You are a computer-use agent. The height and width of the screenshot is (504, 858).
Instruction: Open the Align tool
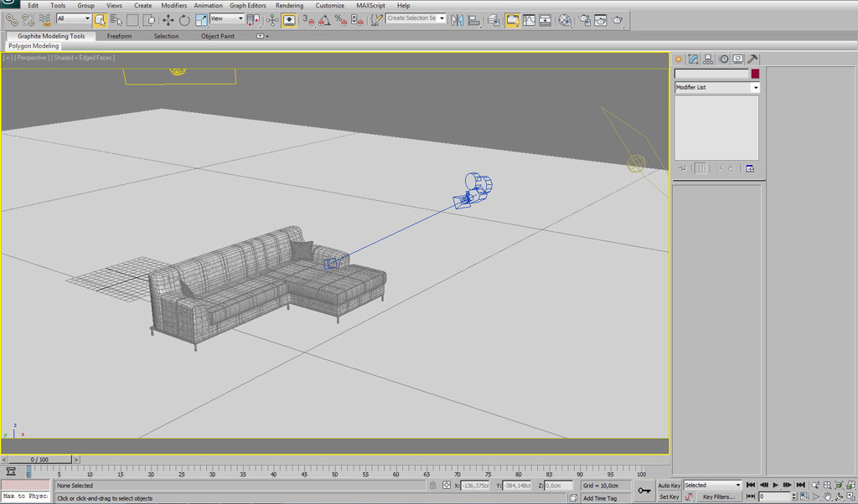pyautogui.click(x=473, y=19)
